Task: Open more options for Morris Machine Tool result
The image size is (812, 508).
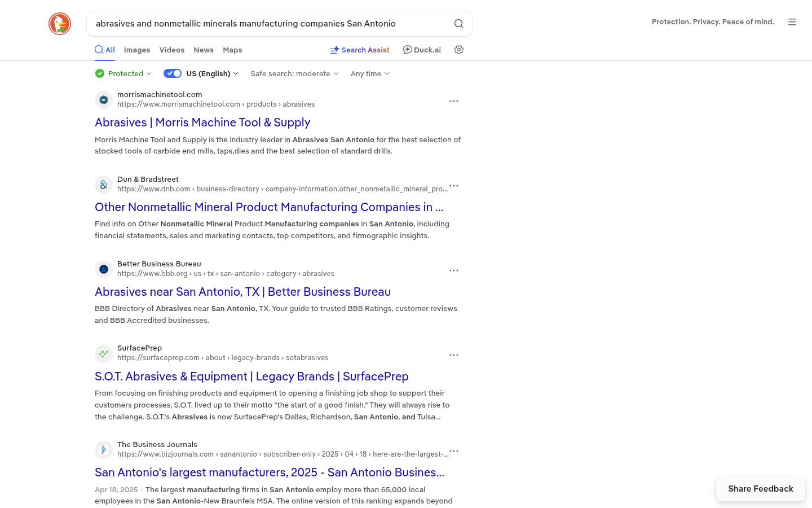Action: (454, 101)
